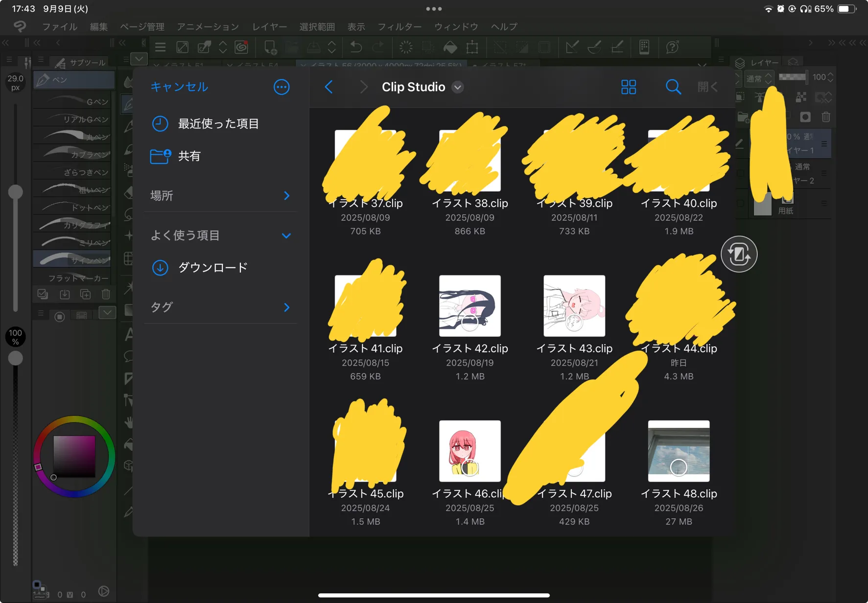Switch file browser view with grid icon
This screenshot has height=603, width=868.
tap(629, 87)
